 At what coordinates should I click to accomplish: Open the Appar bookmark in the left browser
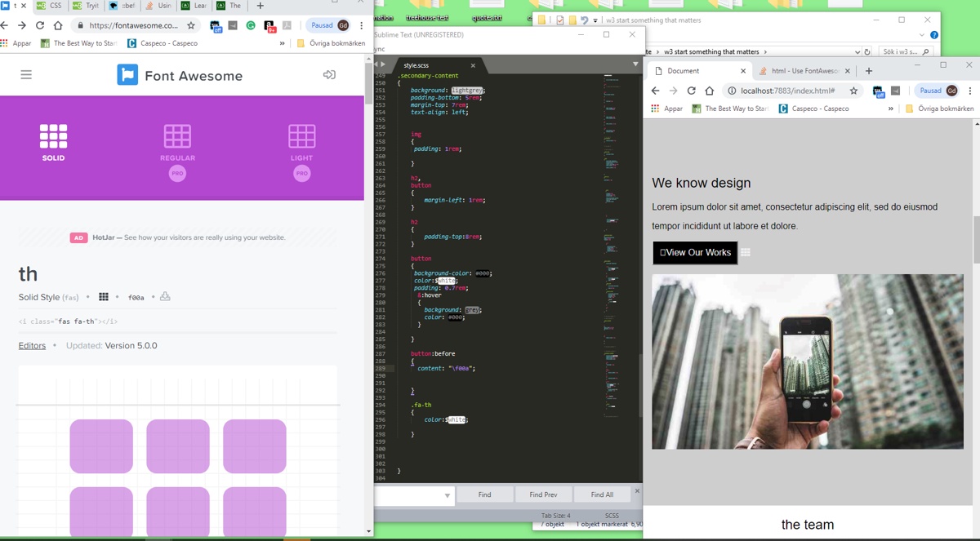tap(16, 43)
